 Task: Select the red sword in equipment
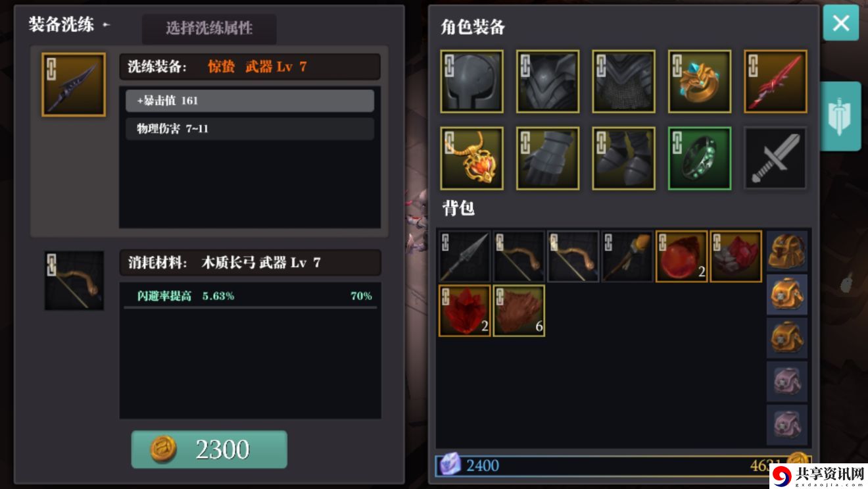pos(775,82)
